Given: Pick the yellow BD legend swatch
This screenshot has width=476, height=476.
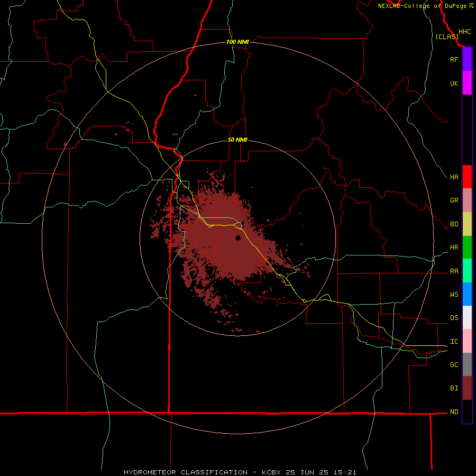Looking at the screenshot, I should (467, 224).
